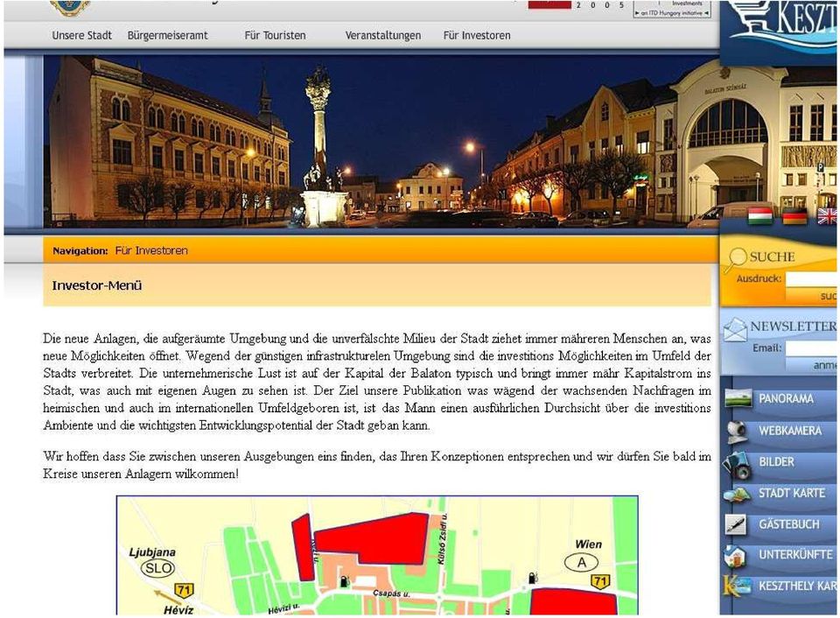Click the newsletter envelope icon
This screenshot has height=618, width=840.
pyautogui.click(x=734, y=329)
